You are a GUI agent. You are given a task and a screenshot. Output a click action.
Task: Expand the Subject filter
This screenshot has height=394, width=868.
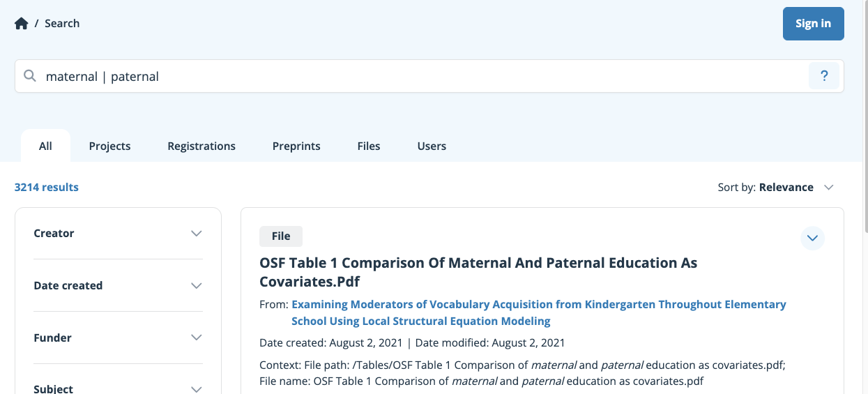(x=118, y=388)
